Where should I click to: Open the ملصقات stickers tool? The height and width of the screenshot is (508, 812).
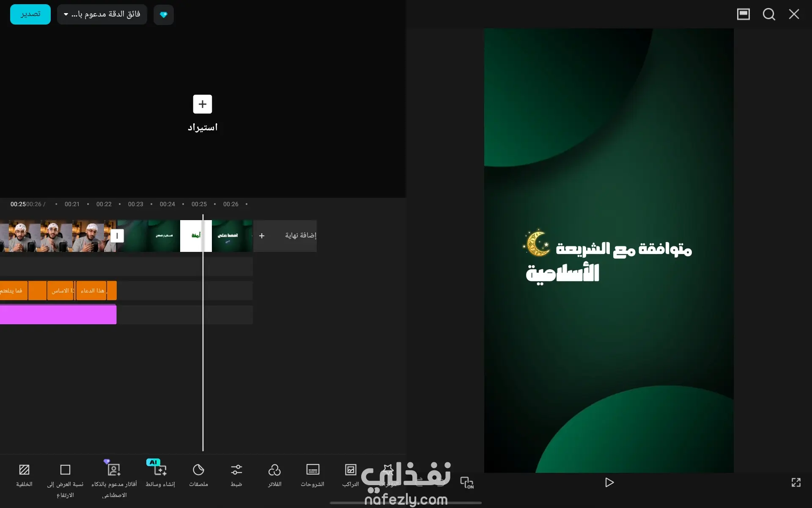tap(198, 475)
